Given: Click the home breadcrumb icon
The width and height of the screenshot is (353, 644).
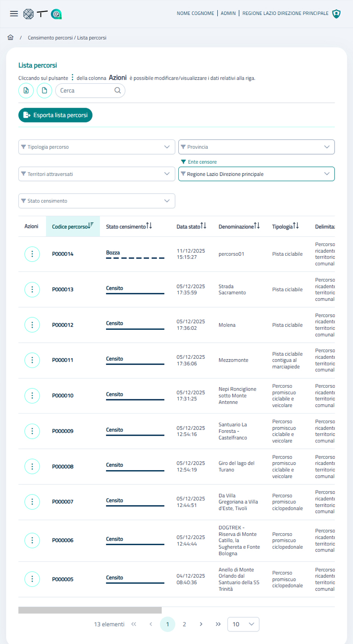Looking at the screenshot, I should click(x=11, y=38).
